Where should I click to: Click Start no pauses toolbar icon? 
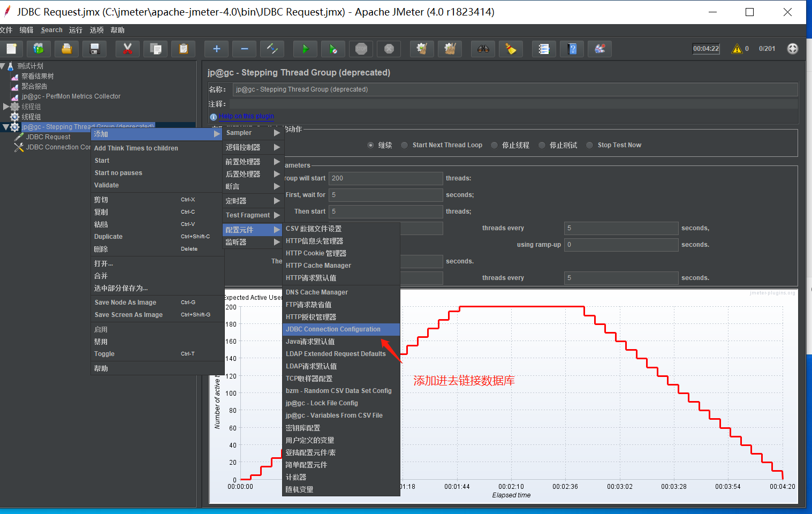coord(333,49)
